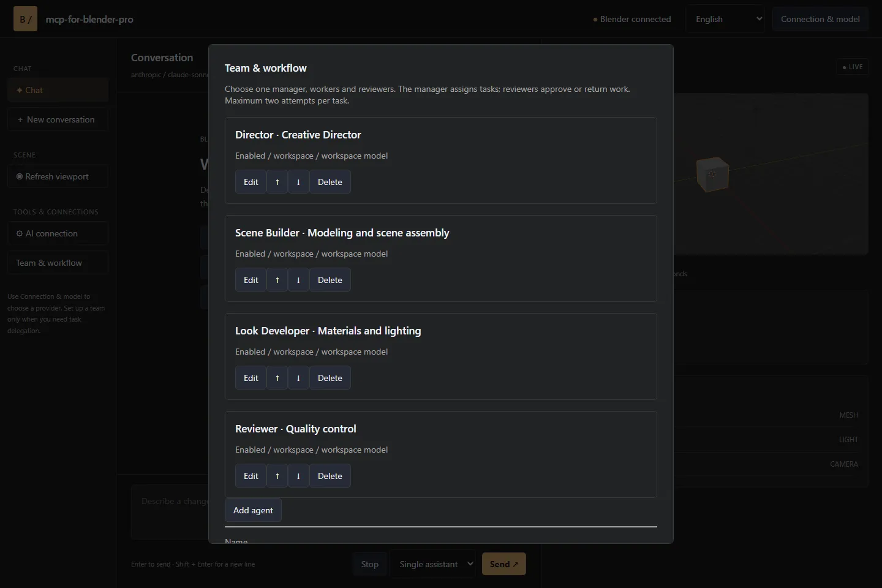This screenshot has height=588, width=882.
Task: Delete the Reviewer agent
Action: pyautogui.click(x=330, y=476)
